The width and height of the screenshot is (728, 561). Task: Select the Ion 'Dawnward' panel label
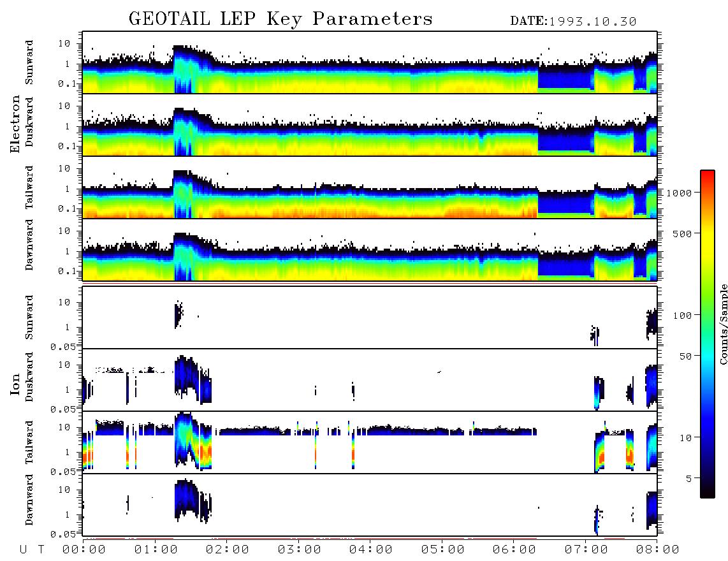click(29, 500)
